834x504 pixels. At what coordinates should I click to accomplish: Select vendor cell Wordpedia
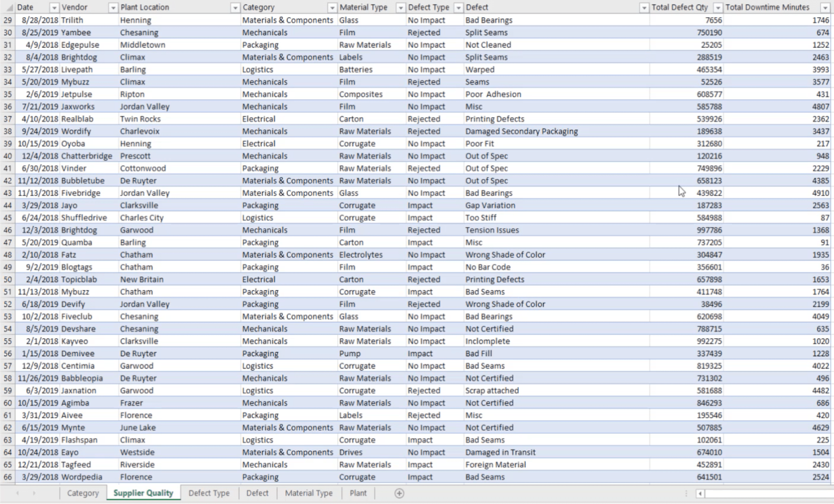(x=89, y=477)
